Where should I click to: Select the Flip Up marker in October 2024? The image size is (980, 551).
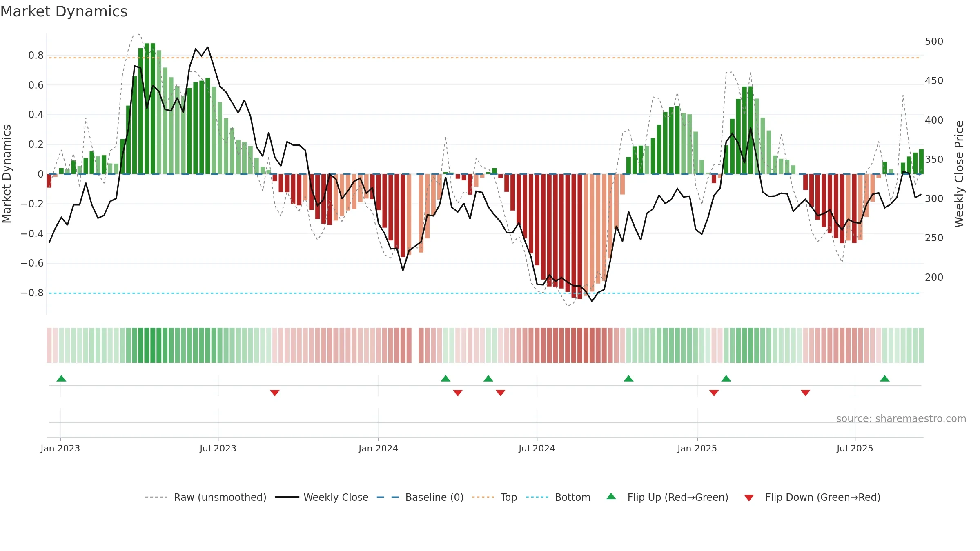click(629, 379)
